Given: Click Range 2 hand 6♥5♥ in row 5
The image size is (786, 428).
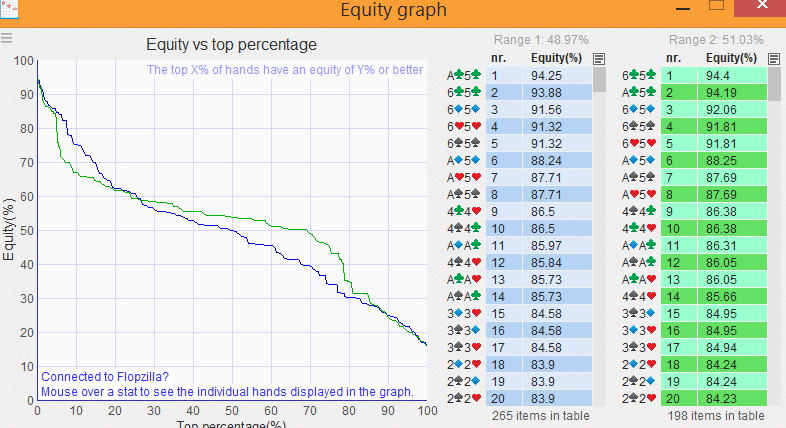Looking at the screenshot, I should [639, 144].
